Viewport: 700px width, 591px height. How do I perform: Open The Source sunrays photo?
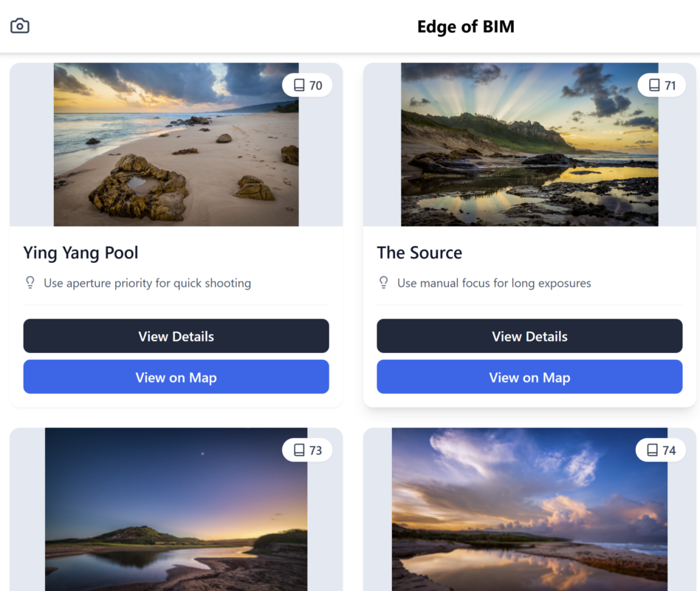529,144
